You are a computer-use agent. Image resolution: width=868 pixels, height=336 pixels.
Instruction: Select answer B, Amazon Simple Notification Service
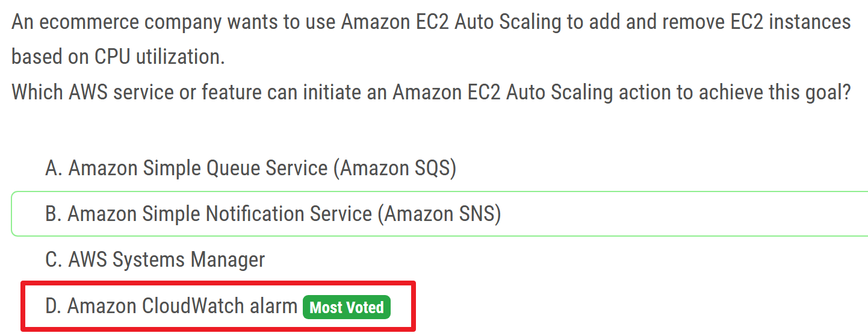[273, 214]
